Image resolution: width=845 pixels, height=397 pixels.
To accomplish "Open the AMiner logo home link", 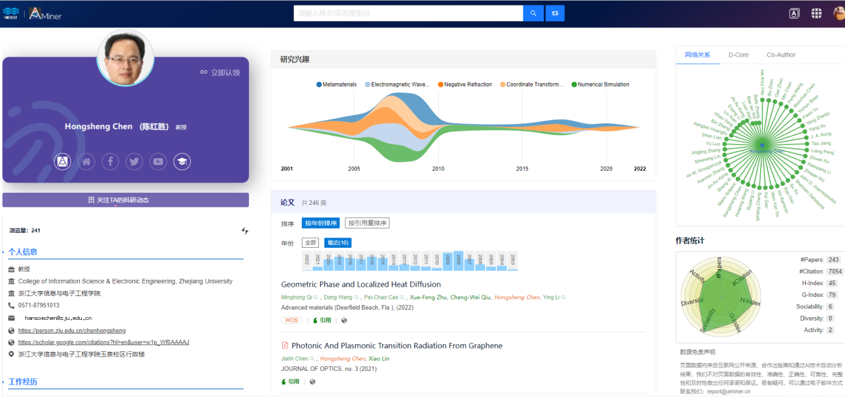I will pyautogui.click(x=45, y=14).
